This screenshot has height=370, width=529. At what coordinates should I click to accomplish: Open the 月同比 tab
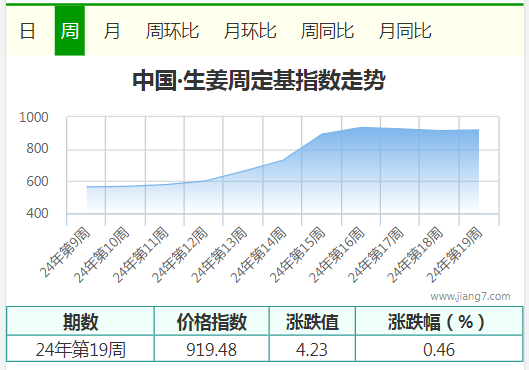point(405,31)
